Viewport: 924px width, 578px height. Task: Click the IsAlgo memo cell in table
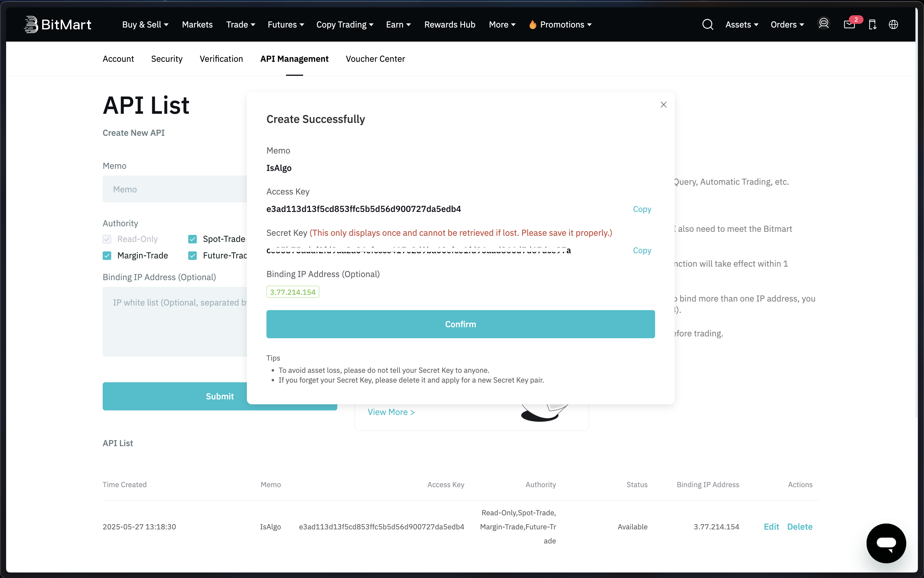point(270,527)
